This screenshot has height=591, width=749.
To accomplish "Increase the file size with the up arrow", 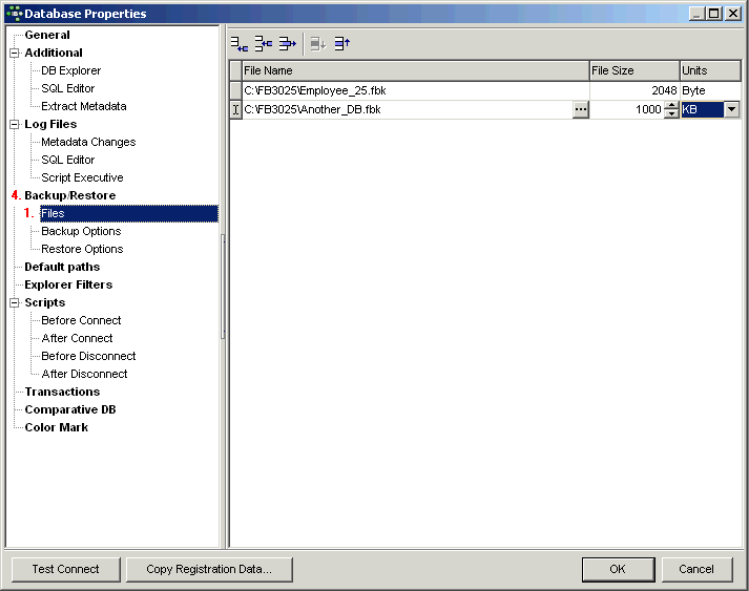I will (x=671, y=106).
